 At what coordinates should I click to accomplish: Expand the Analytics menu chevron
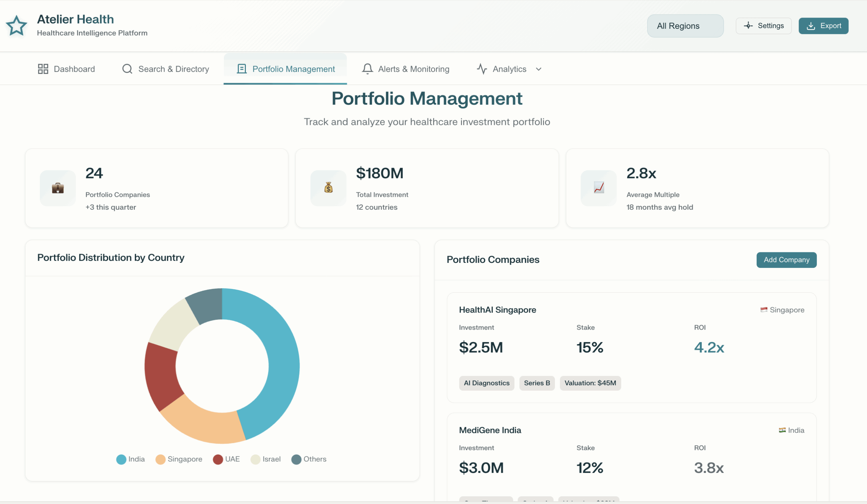[x=538, y=69]
